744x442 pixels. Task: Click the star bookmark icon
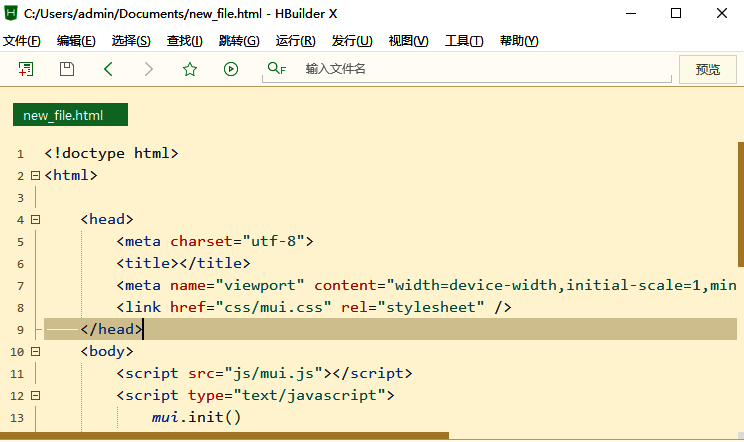(x=190, y=69)
